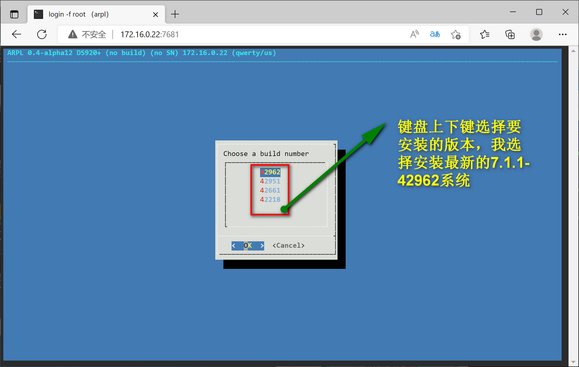Click the translate page icon
579x367 pixels.
click(435, 34)
